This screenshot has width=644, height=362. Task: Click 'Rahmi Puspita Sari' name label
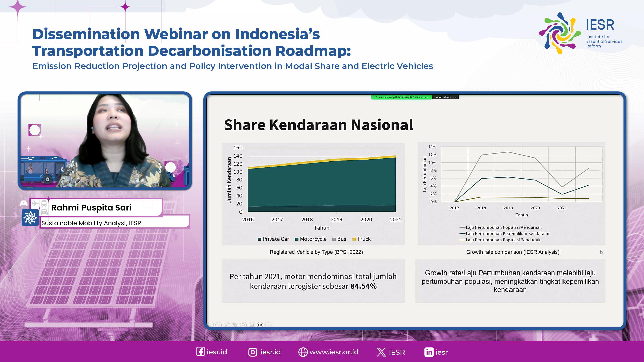click(x=91, y=208)
